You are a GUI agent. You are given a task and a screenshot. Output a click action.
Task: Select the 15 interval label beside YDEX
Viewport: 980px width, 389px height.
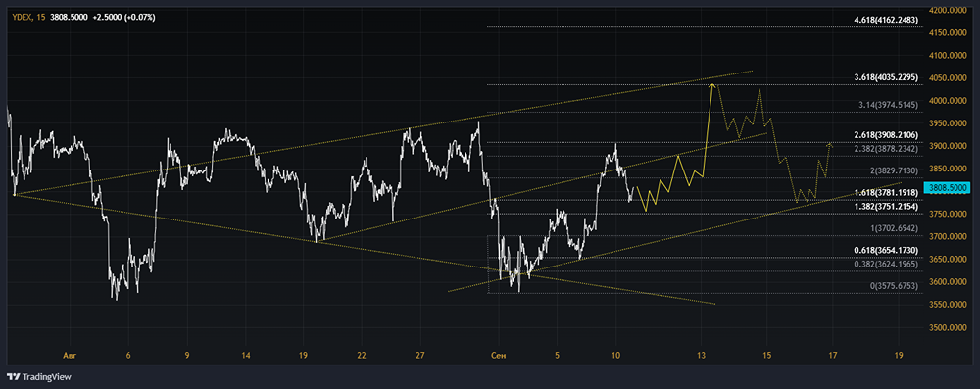40,18
